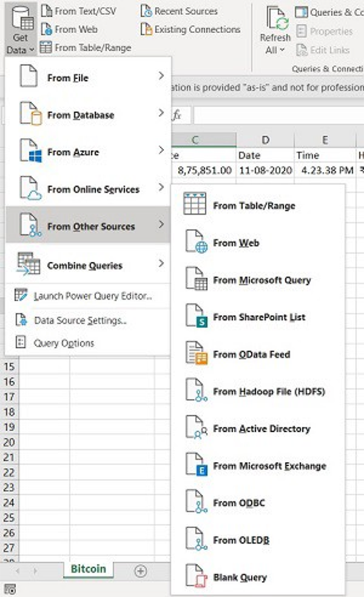Click the From SharePoint List icon
364x597 pixels.
195,317
